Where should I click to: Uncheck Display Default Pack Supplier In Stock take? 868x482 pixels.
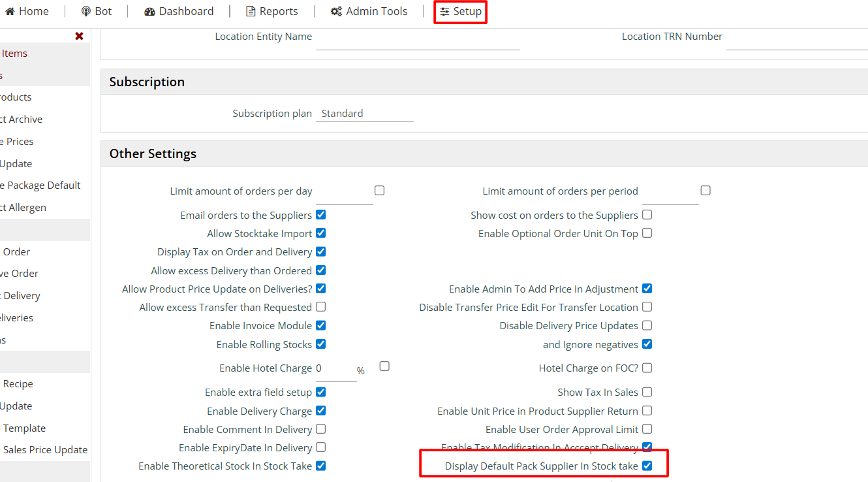coord(647,466)
